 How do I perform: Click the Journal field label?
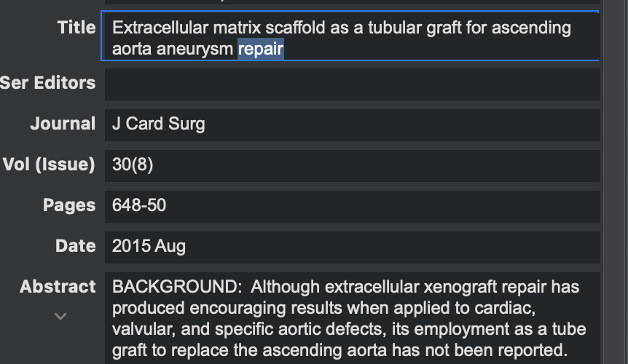tap(63, 124)
